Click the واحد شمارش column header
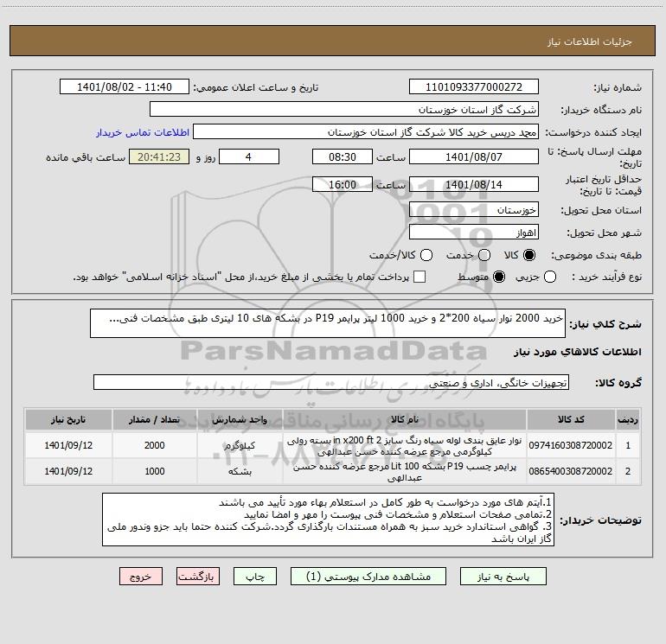 pos(240,419)
